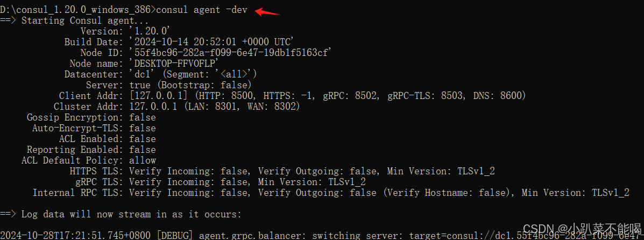
Task: Click the red arrow annotation
Action: 268,11
